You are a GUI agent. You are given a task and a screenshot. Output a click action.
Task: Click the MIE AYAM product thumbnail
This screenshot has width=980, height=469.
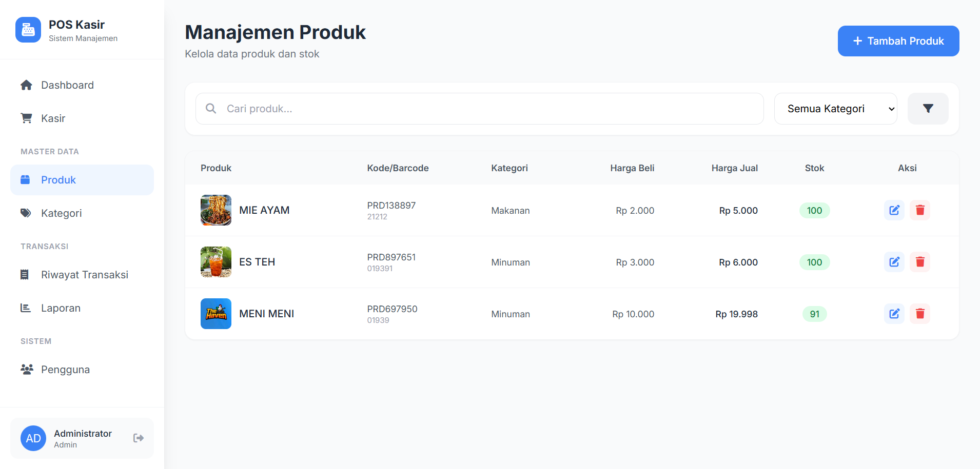pos(216,210)
